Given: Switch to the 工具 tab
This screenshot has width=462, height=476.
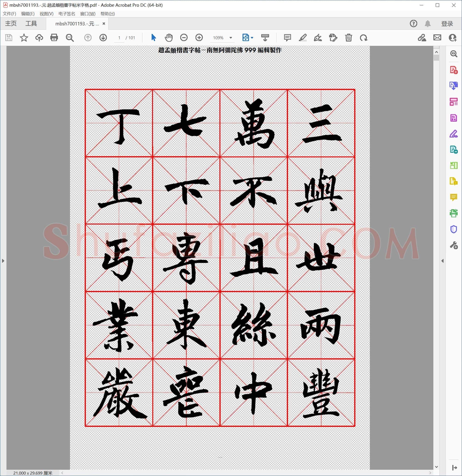Looking at the screenshot, I should tap(31, 24).
